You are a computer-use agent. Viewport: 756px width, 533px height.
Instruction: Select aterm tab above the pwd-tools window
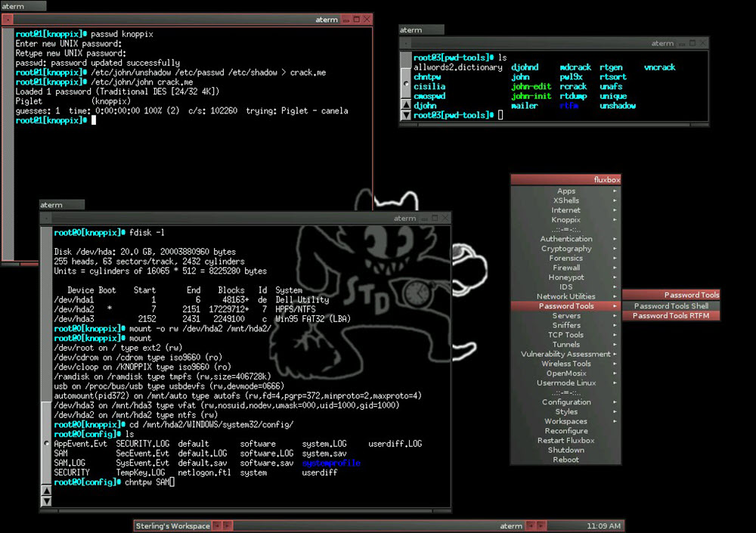click(x=421, y=30)
